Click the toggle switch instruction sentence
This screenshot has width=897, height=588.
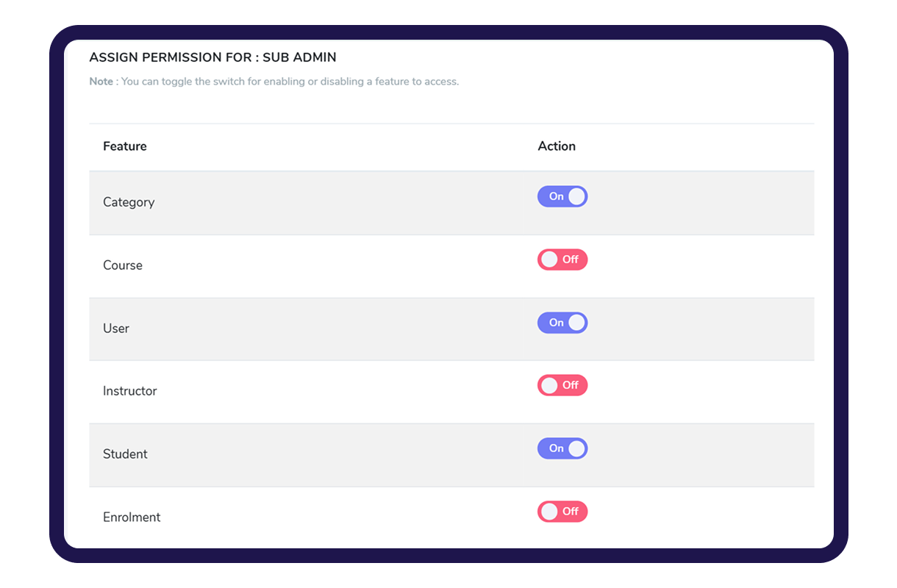coord(290,82)
